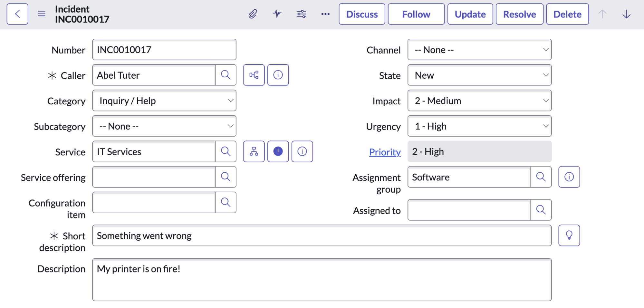Click the Follow button
This screenshot has width=644, height=308.
416,14
